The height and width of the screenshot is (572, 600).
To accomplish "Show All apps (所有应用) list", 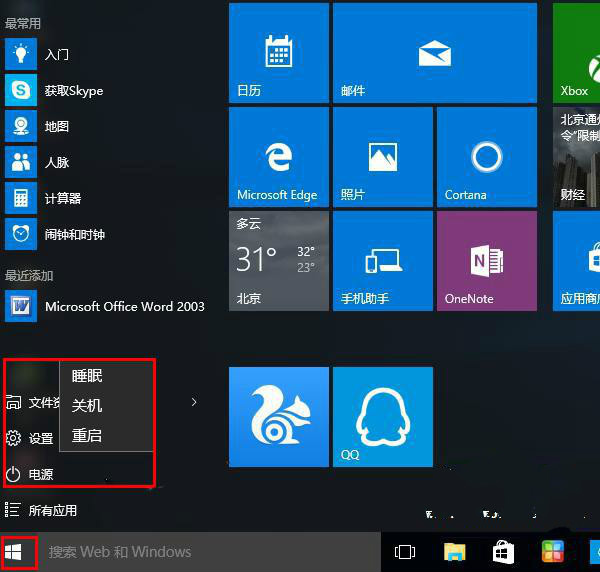I will pyautogui.click(x=52, y=510).
